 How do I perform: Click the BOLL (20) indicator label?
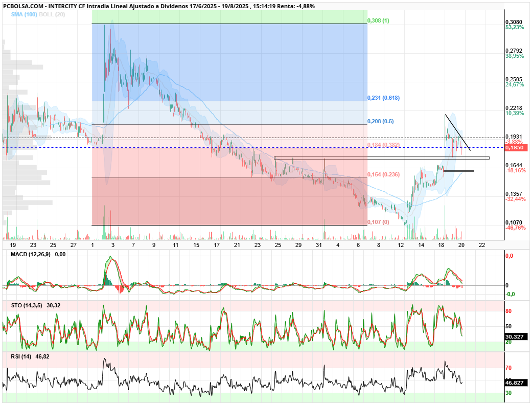coord(52,15)
